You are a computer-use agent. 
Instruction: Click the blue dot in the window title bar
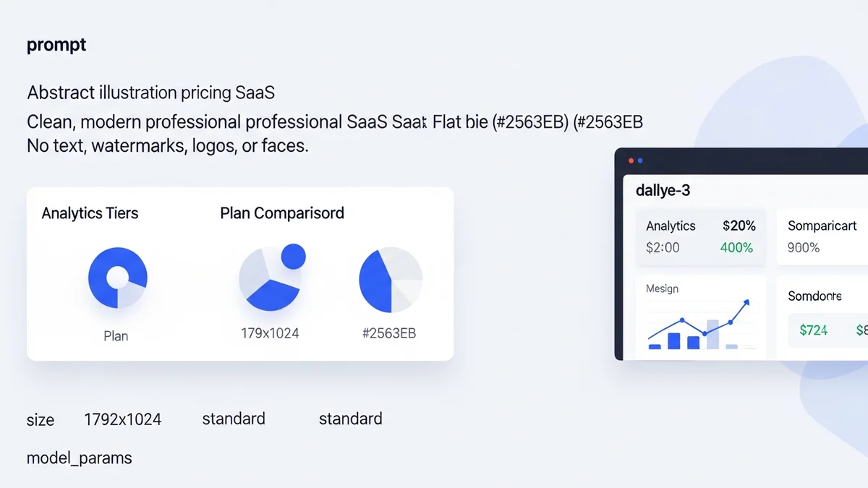[x=640, y=160]
